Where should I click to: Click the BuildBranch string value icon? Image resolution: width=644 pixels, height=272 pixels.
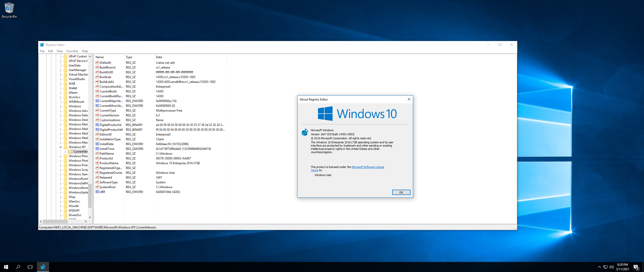tap(97, 67)
